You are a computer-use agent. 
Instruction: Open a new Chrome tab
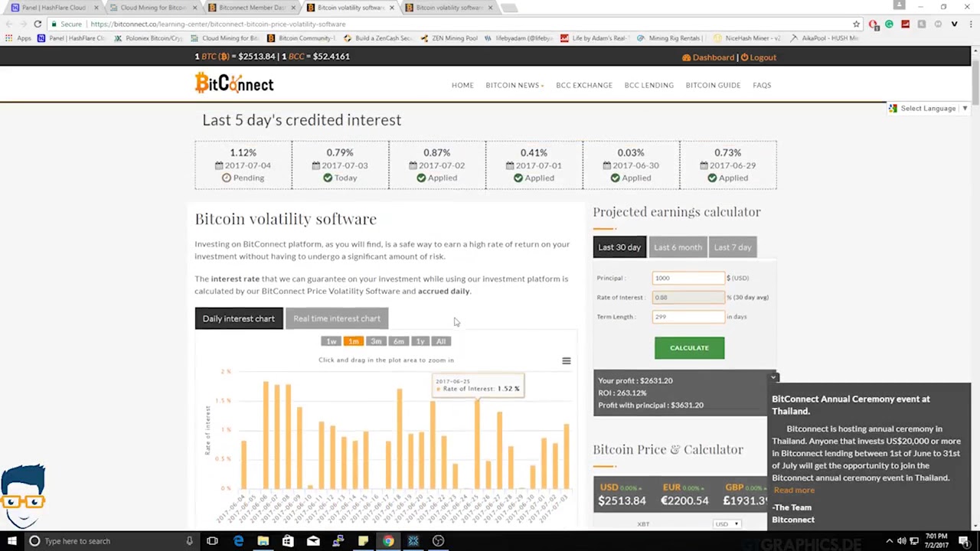508,8
